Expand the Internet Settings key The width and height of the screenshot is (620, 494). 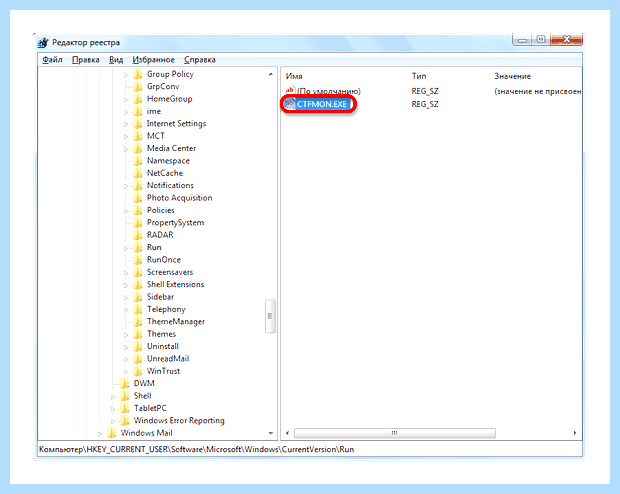click(x=126, y=124)
